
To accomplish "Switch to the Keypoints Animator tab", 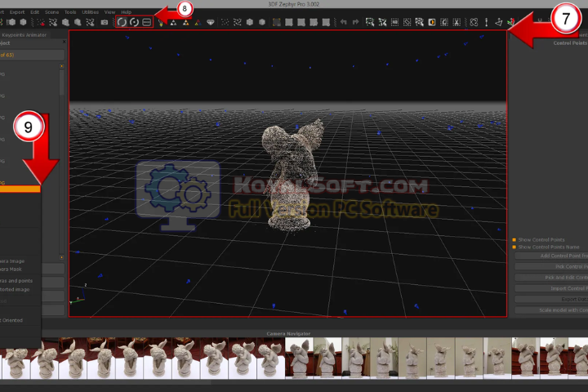I will [x=24, y=35].
